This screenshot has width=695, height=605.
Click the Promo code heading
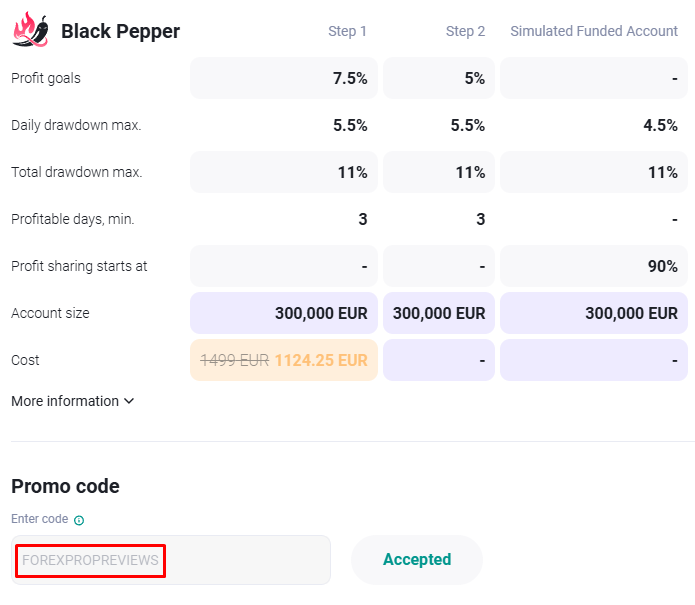coord(65,486)
